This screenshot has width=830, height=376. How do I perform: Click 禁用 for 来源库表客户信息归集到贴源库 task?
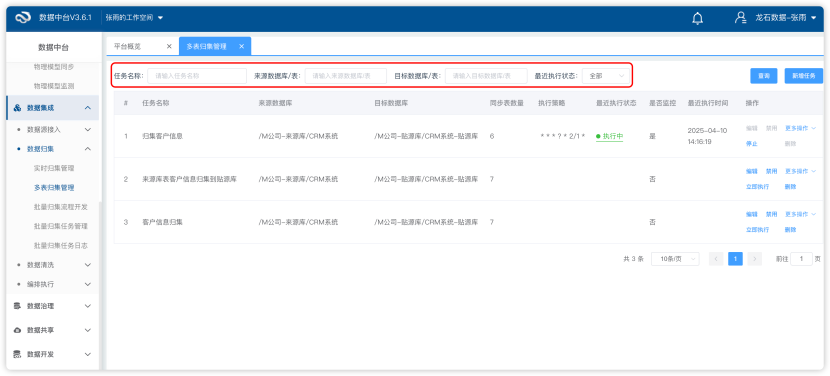[x=772, y=171]
